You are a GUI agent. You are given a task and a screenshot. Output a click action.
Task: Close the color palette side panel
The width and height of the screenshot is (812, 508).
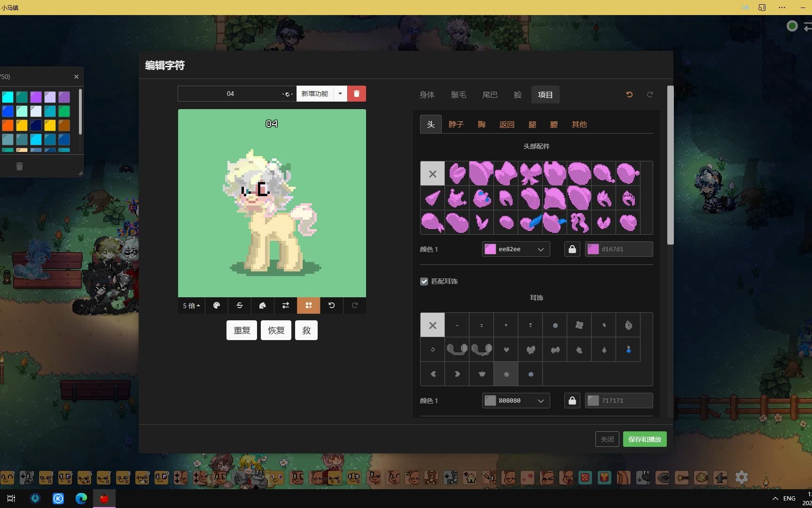click(77, 77)
